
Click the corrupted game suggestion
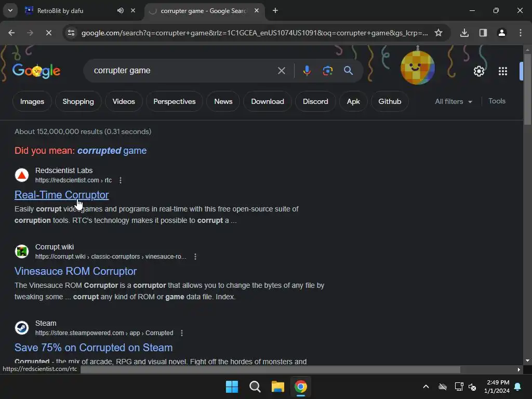pyautogui.click(x=112, y=151)
